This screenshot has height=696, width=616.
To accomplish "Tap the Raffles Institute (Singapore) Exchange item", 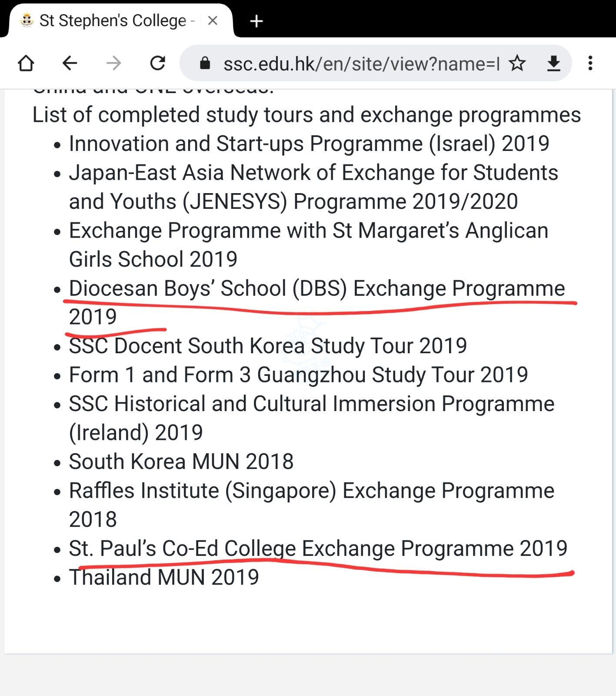I will pos(311,491).
